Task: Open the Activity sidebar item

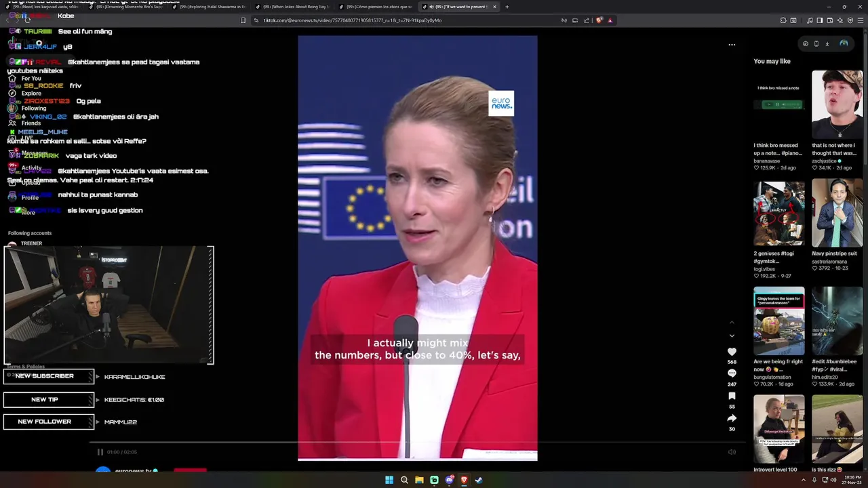Action: [25, 168]
